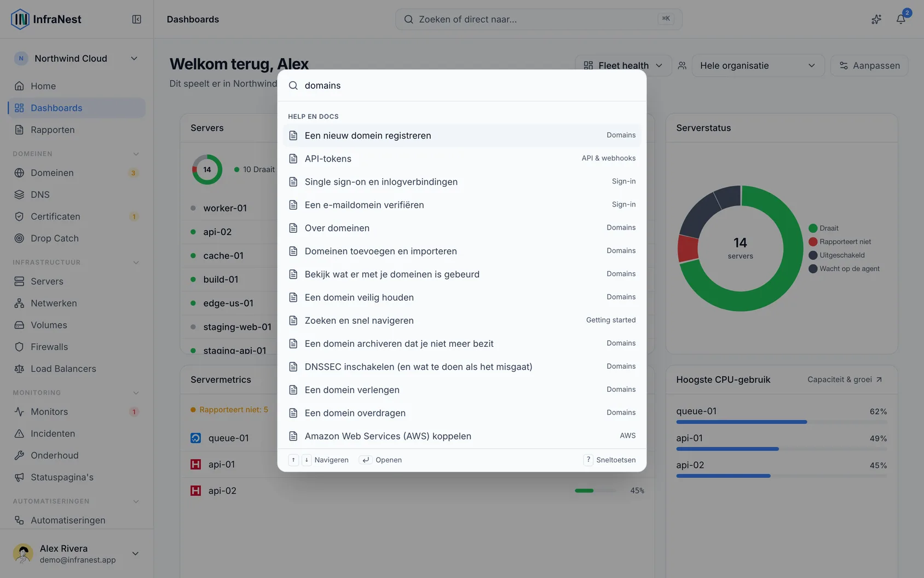Click the AI sparkle icon in header
Viewport: 924px width, 578px height.
(x=876, y=19)
